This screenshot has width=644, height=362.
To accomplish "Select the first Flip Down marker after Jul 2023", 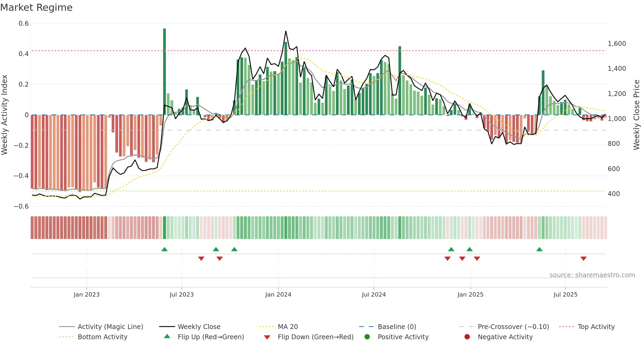I will click(x=201, y=258).
